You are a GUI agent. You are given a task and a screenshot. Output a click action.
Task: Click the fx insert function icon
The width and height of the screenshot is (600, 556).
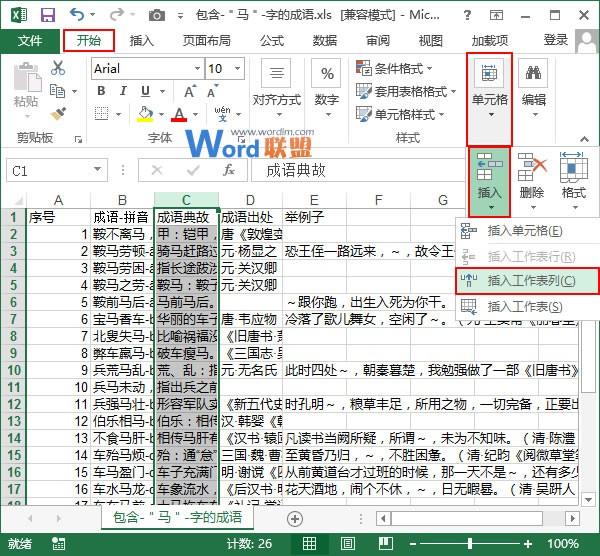click(x=229, y=170)
